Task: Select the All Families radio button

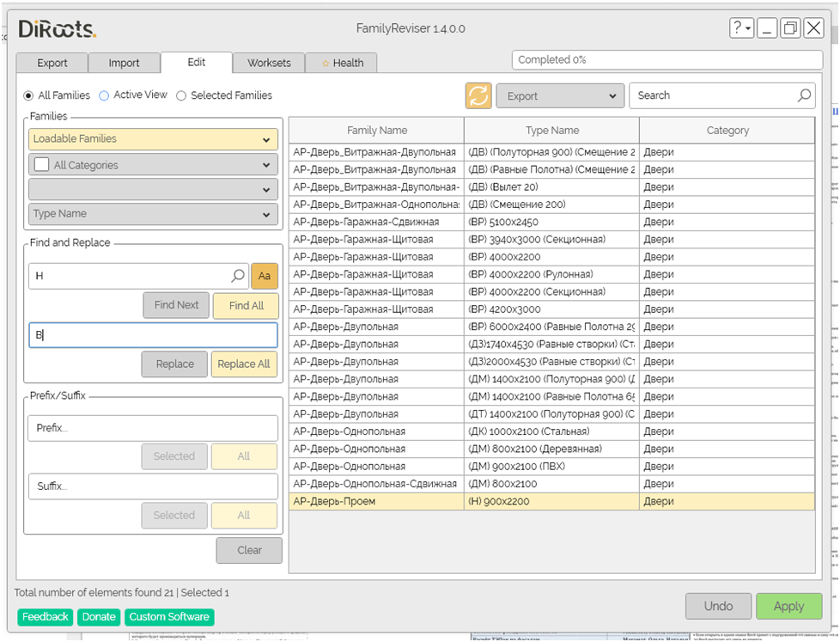Action: pos(29,95)
